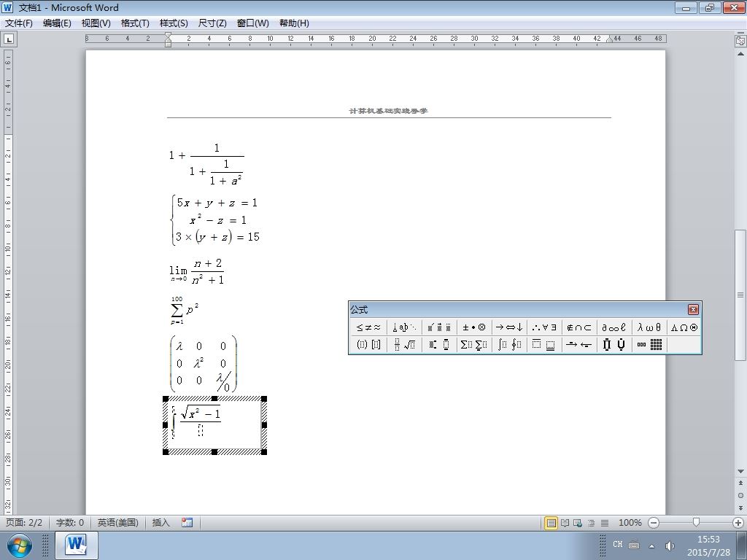Click the 英语(美国) language indicator

(117, 523)
